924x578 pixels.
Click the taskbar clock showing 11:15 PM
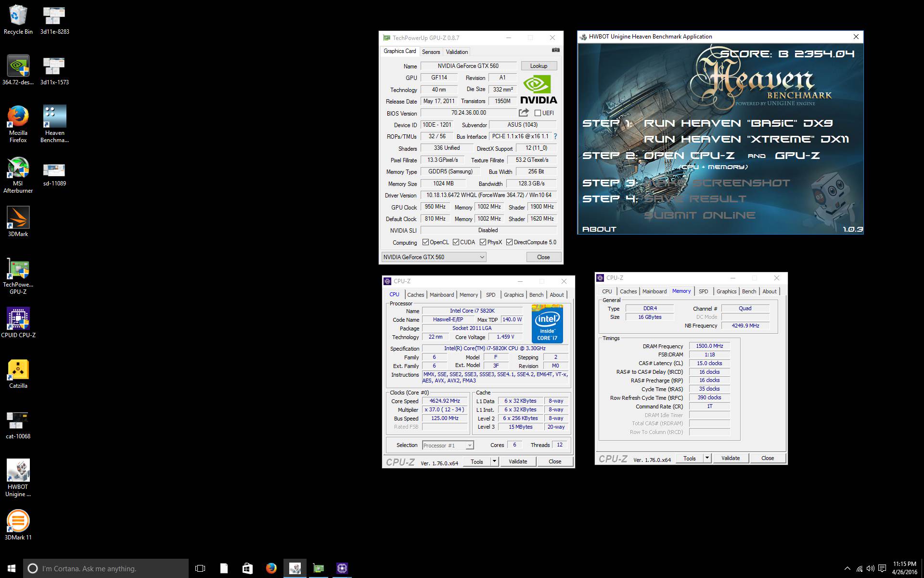[904, 568]
